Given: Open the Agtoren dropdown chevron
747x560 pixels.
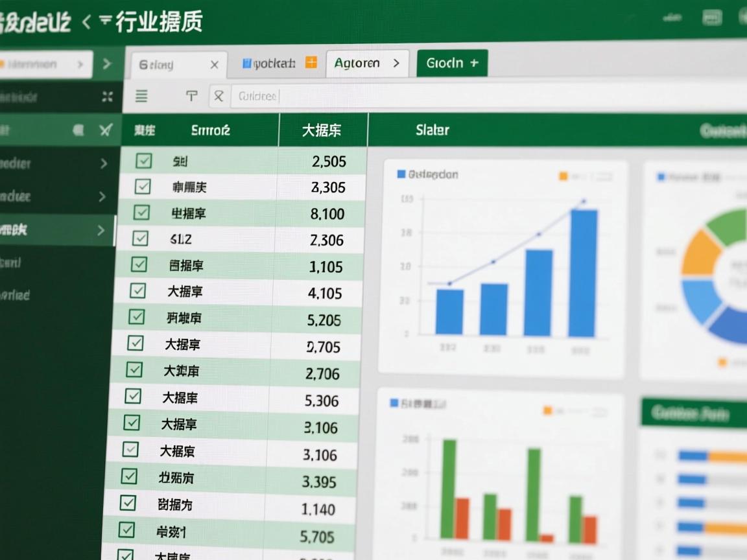Looking at the screenshot, I should point(396,63).
